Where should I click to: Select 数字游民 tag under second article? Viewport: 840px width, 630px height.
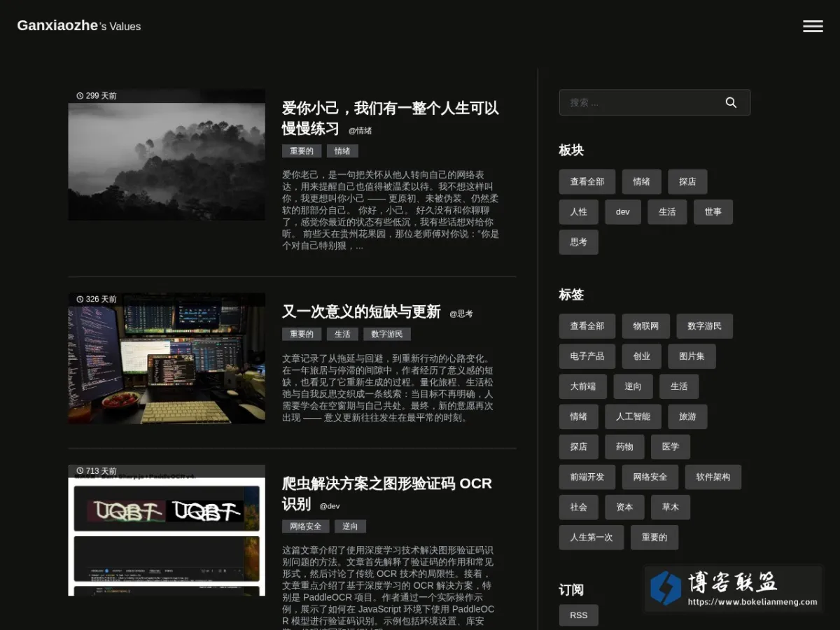coord(387,335)
